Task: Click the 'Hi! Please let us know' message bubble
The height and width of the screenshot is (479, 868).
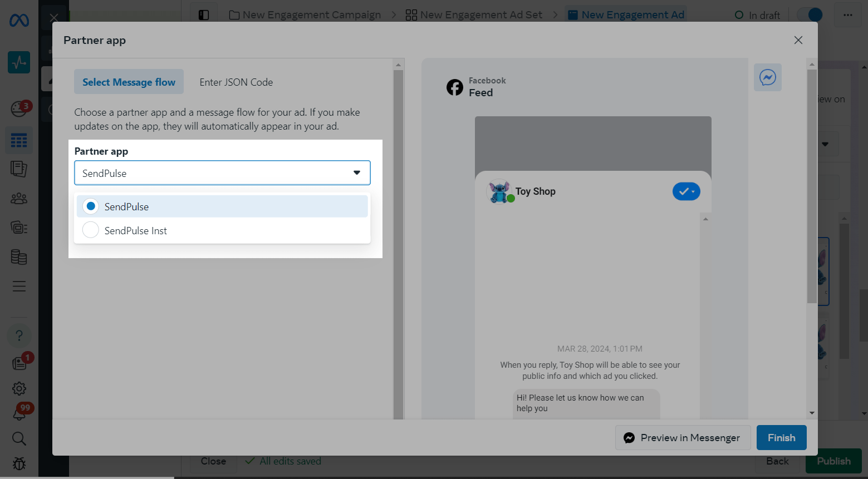Action: (586, 403)
